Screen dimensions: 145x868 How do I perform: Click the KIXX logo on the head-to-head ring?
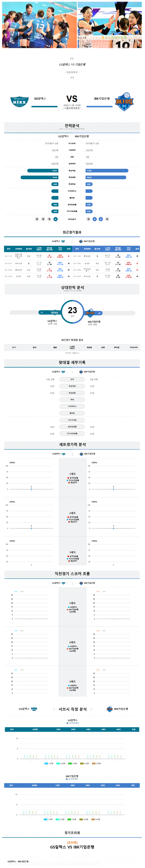point(55,312)
